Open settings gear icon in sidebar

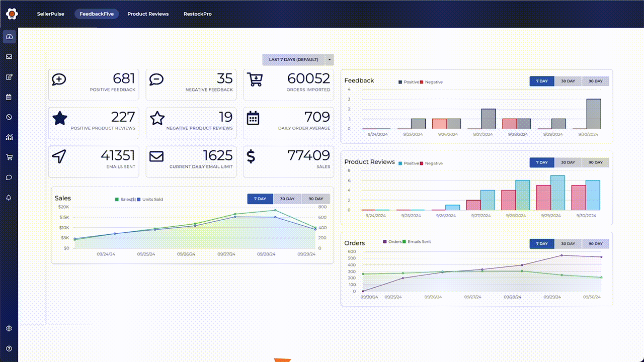pos(9,328)
